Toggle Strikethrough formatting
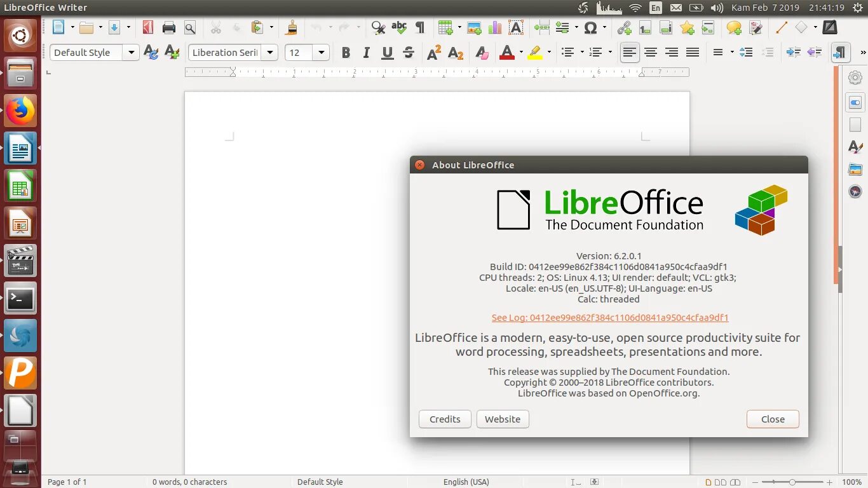Screen dimensions: 868x488 [x=409, y=53]
